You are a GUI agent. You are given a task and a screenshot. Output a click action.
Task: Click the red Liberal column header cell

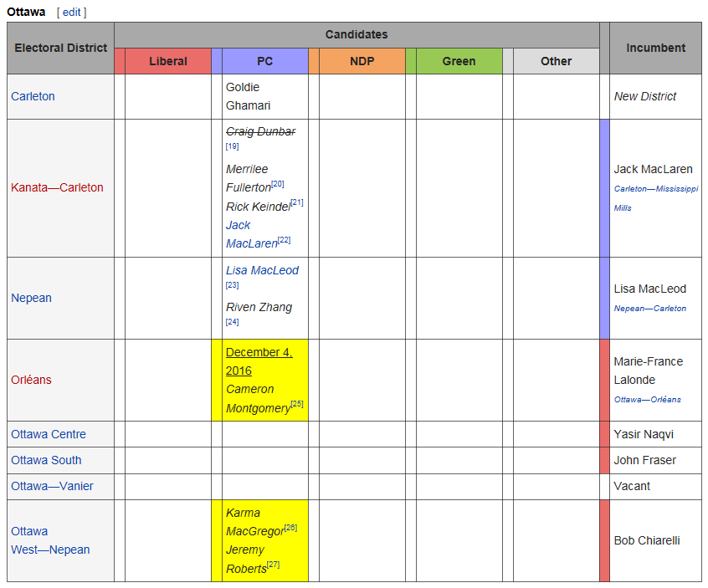pyautogui.click(x=167, y=61)
